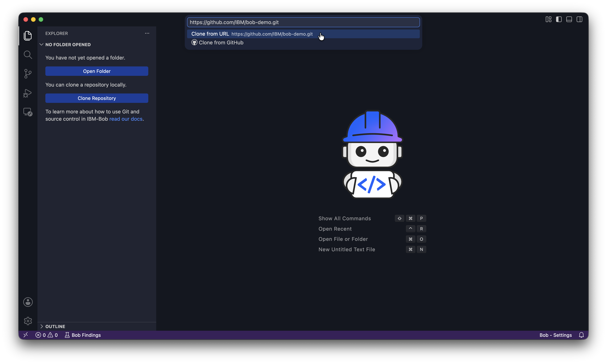The height and width of the screenshot is (364, 607).
Task: Open Explorer's Views and More Actions menu
Action: click(x=147, y=33)
